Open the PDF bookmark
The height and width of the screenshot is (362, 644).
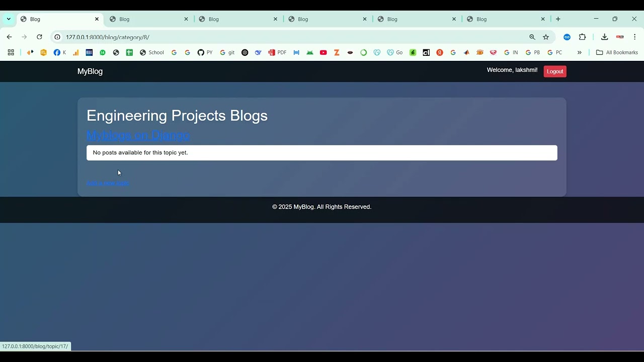[x=277, y=52]
